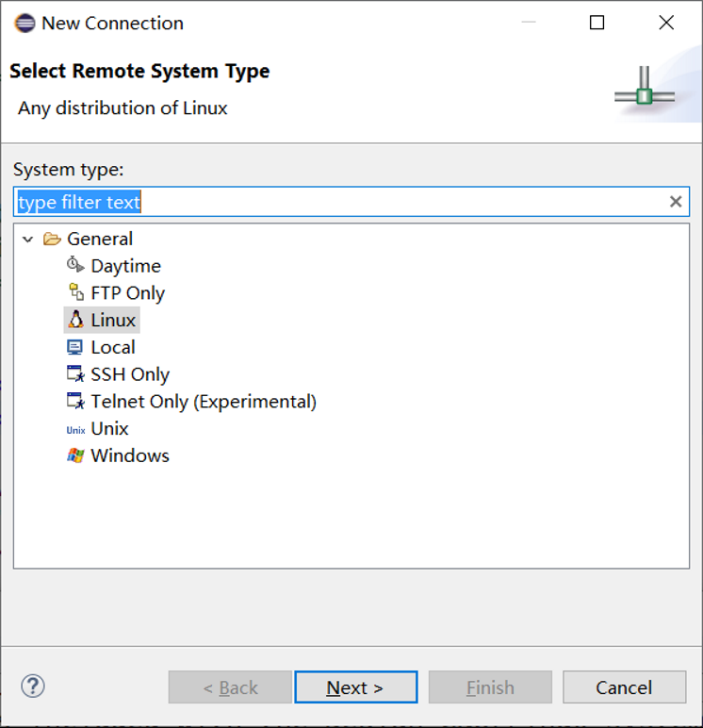Select Telnet Only (Experimental) entry
Image resolution: width=703 pixels, height=728 pixels.
click(x=204, y=402)
